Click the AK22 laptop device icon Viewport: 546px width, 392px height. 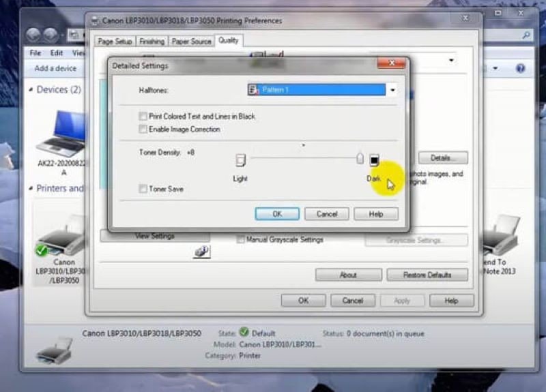(62, 133)
